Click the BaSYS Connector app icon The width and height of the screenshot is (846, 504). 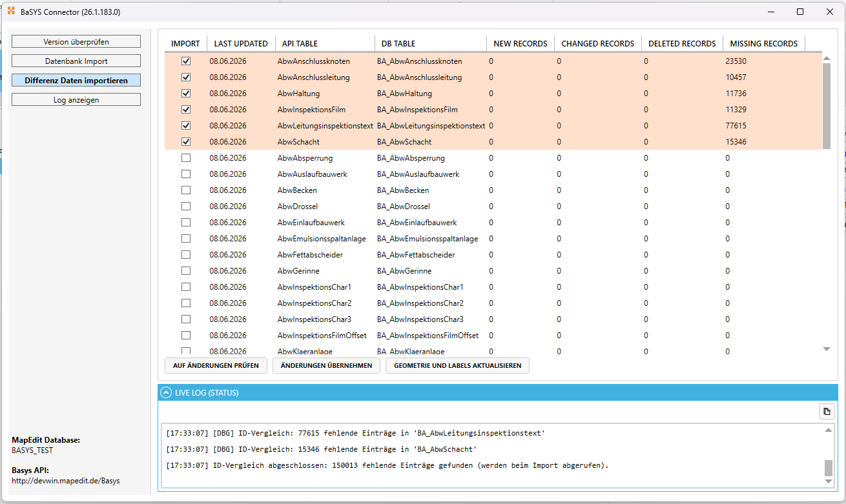point(11,12)
